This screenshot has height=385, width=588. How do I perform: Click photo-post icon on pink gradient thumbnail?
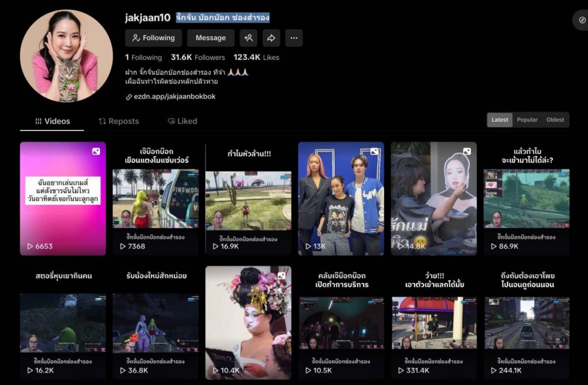point(96,152)
